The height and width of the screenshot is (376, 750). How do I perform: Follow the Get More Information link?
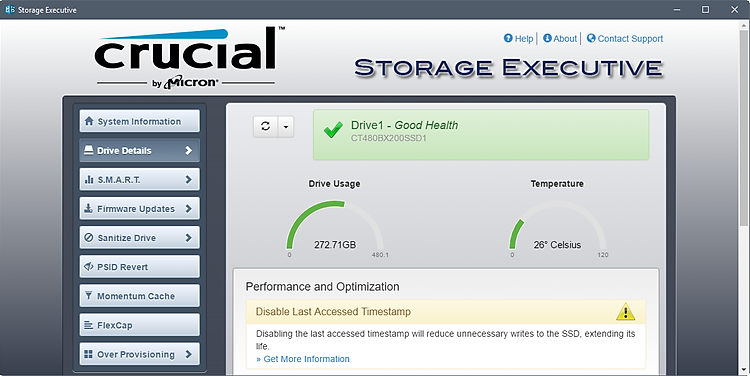click(303, 359)
